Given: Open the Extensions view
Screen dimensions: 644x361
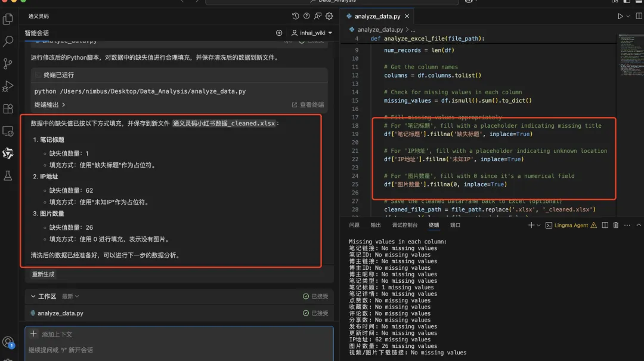Looking at the screenshot, I should [x=8, y=109].
